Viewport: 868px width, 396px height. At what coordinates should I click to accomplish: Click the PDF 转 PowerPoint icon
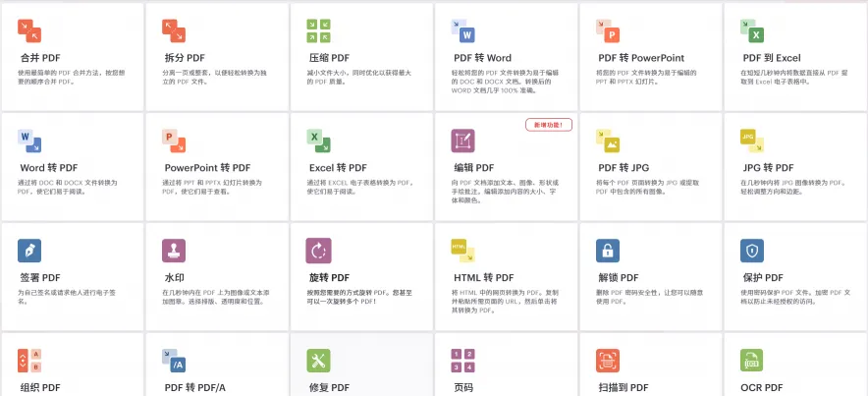click(x=608, y=31)
